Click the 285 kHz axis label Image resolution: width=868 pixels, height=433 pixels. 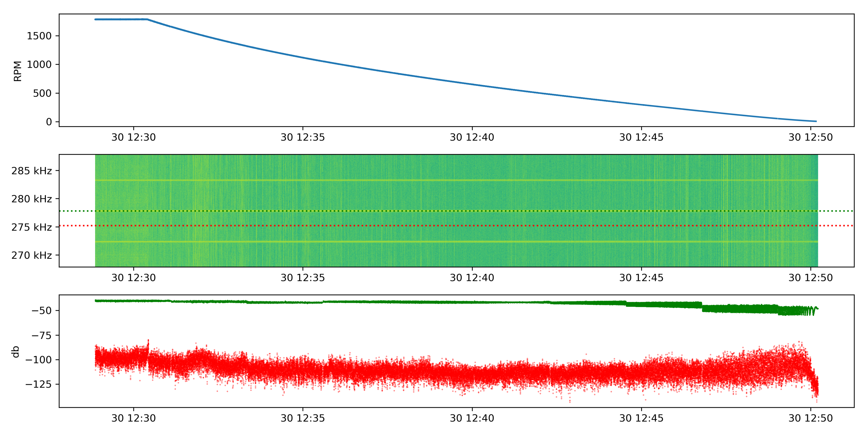click(32, 171)
